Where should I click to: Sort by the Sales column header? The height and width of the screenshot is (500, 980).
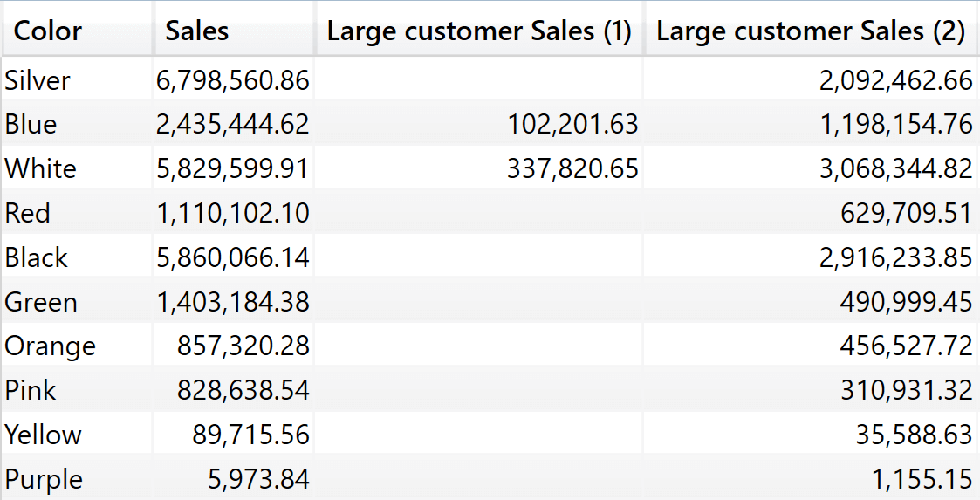pos(197,31)
